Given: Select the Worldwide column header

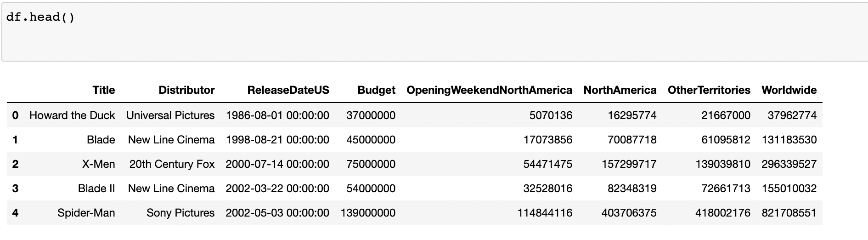Looking at the screenshot, I should [x=789, y=90].
